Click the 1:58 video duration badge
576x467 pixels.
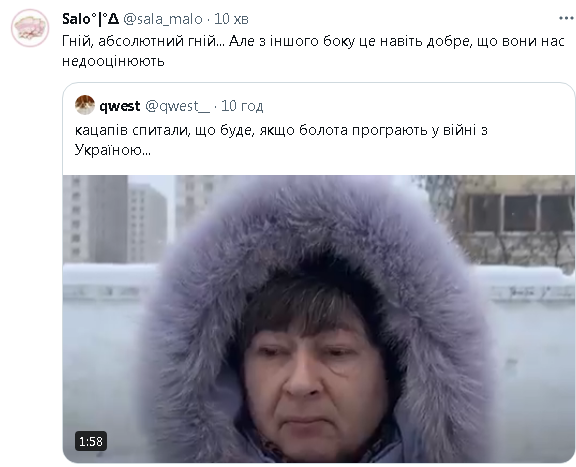tap(91, 441)
